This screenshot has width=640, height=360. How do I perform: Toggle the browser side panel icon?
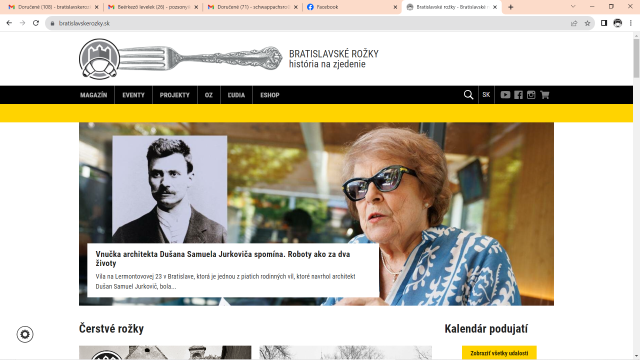604,23
